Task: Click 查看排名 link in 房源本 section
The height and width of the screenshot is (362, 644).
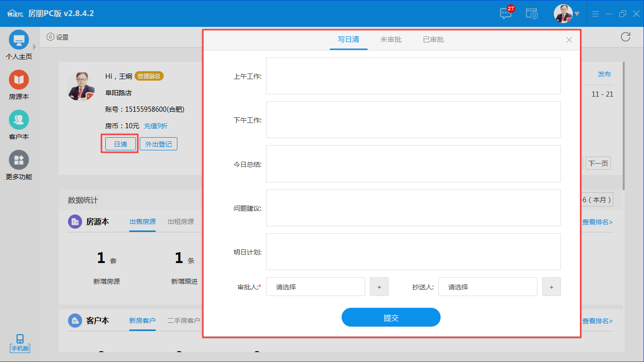Action: point(597,222)
